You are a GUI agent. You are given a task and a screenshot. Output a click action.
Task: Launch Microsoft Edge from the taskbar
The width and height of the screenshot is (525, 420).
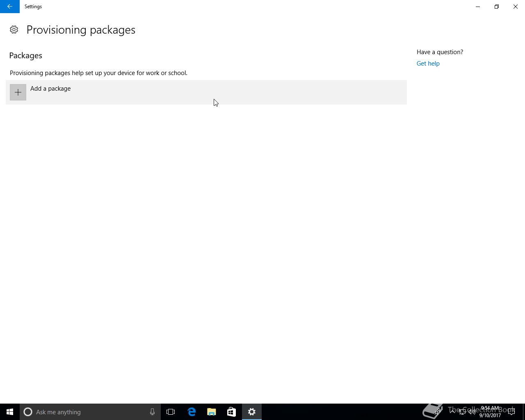click(192, 412)
